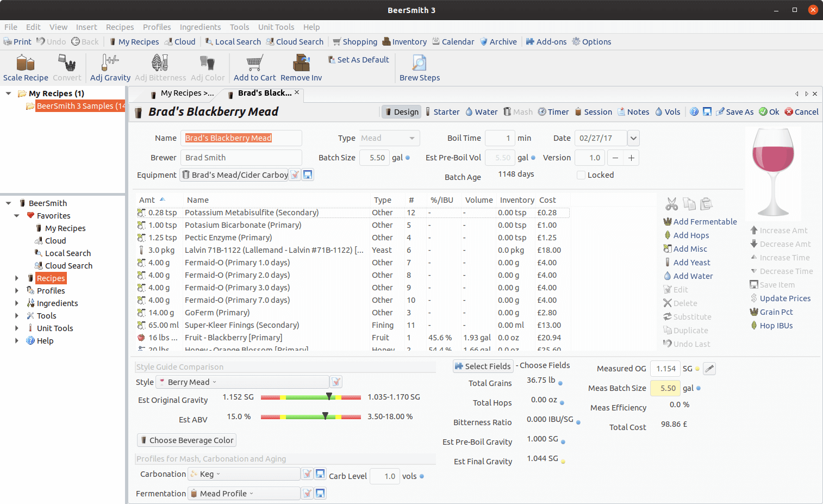Collapse the Favorites tree node
The width and height of the screenshot is (823, 504).
coord(17,216)
